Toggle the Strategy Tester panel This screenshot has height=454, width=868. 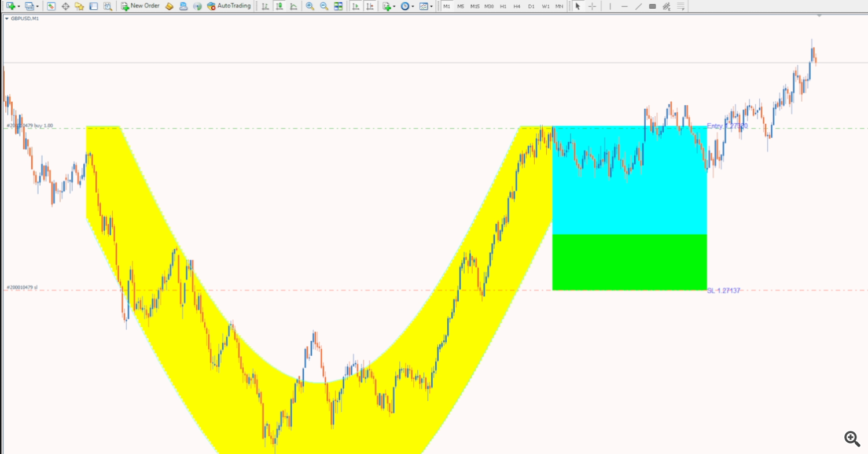108,6
